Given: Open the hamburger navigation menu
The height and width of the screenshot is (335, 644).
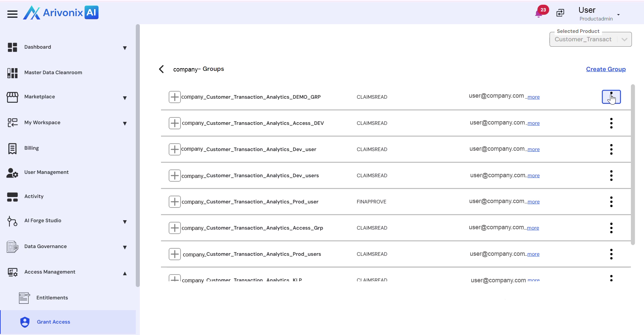Looking at the screenshot, I should coord(12,14).
